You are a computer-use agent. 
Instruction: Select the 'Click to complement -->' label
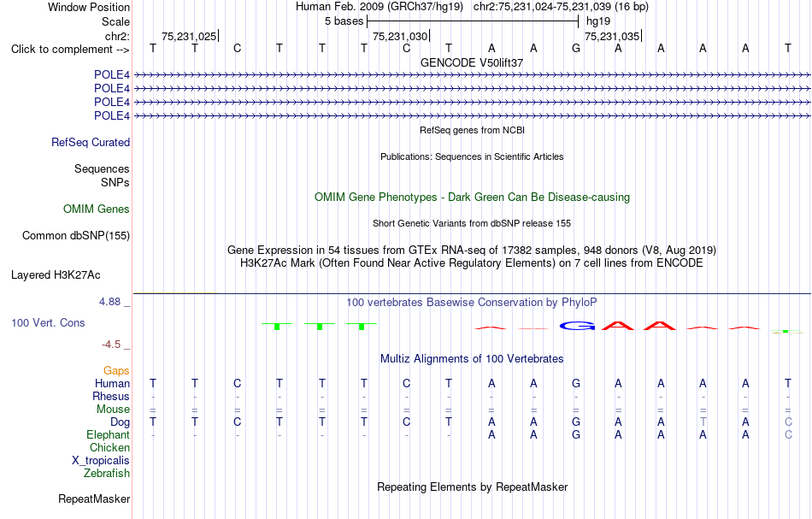coord(70,50)
